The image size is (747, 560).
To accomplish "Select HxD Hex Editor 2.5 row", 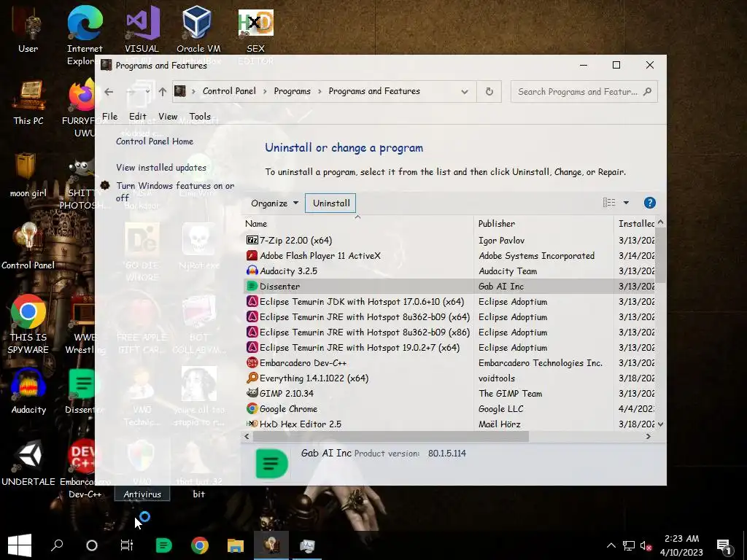I will [450, 424].
